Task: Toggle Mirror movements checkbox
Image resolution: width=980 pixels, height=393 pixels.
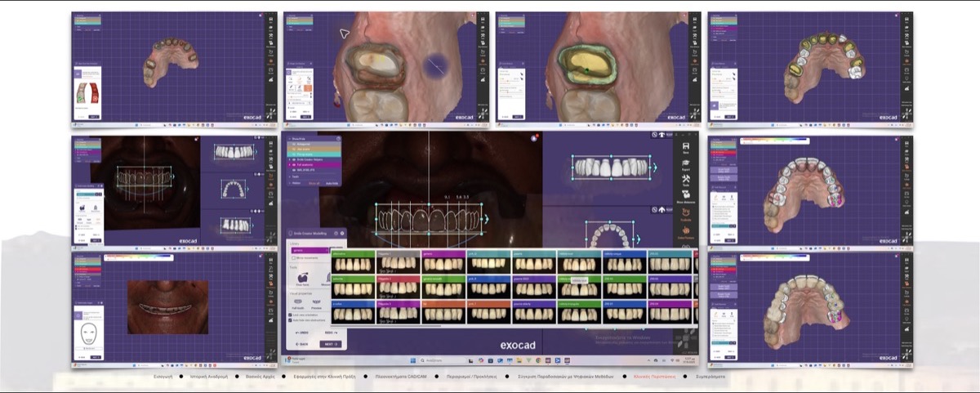Action: [294, 258]
